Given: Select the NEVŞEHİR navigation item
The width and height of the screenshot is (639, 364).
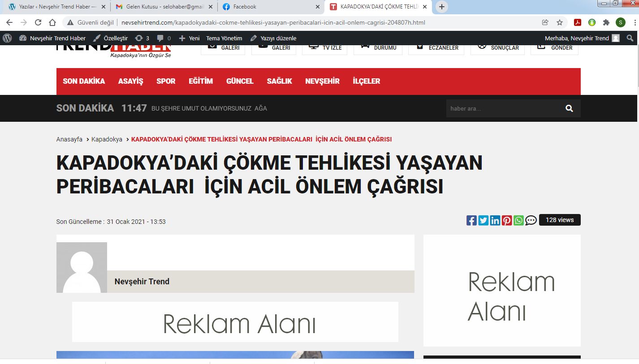Looking at the screenshot, I should click(322, 81).
